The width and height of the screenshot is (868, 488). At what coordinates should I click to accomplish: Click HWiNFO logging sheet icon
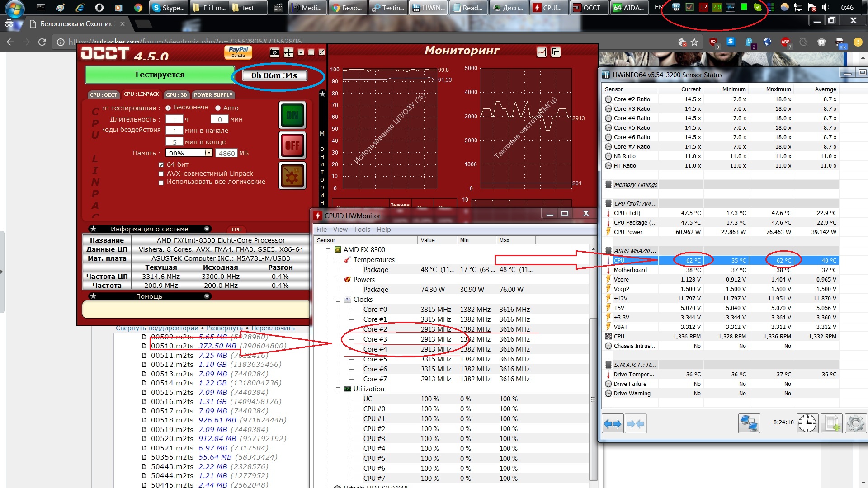[831, 424]
